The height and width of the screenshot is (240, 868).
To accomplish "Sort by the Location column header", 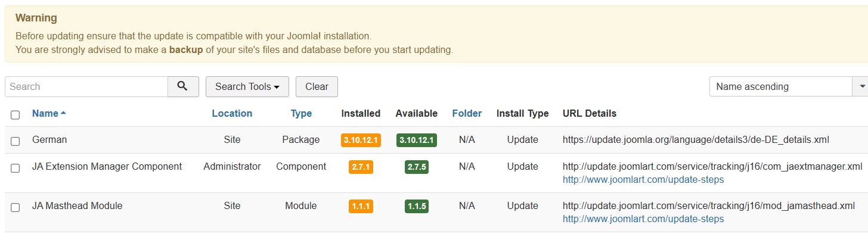I will pos(232,113).
